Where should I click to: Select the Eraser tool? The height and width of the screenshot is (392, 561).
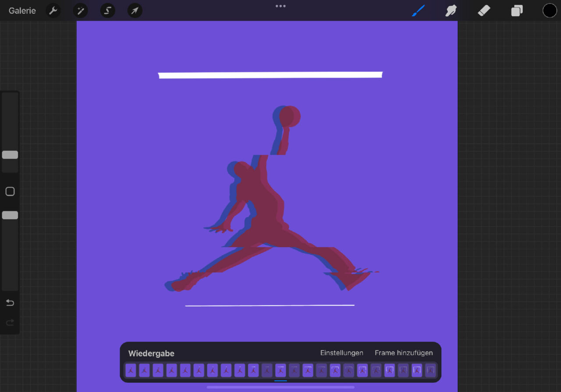pos(484,11)
